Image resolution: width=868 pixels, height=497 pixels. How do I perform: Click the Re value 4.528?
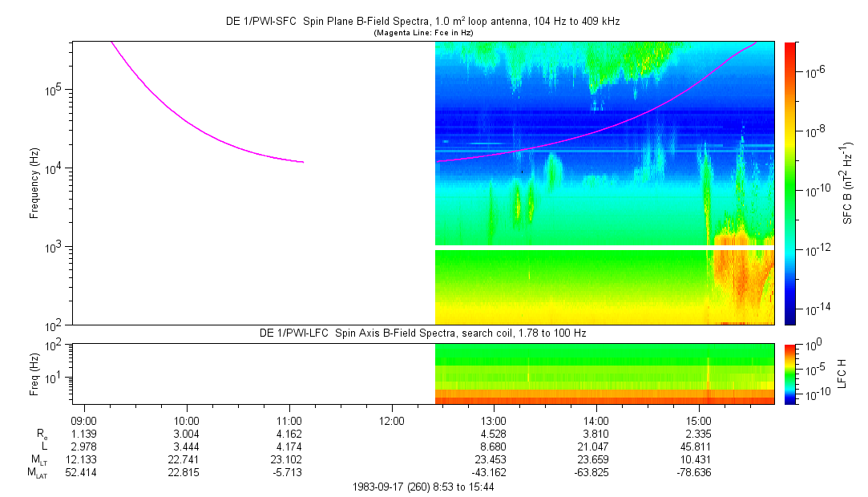[494, 433]
